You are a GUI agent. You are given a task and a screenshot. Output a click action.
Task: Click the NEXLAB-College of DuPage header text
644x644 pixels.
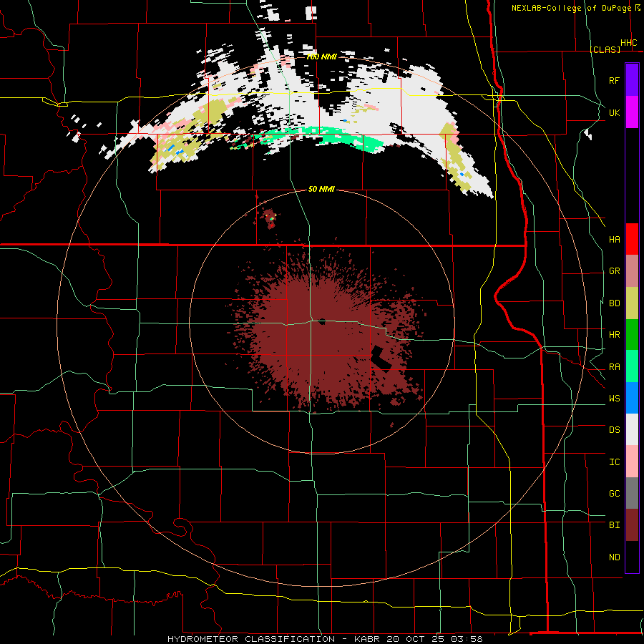571,8
